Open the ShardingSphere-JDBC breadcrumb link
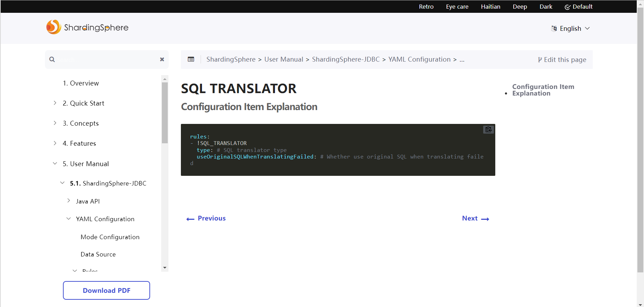The height and width of the screenshot is (307, 644). pos(346,59)
